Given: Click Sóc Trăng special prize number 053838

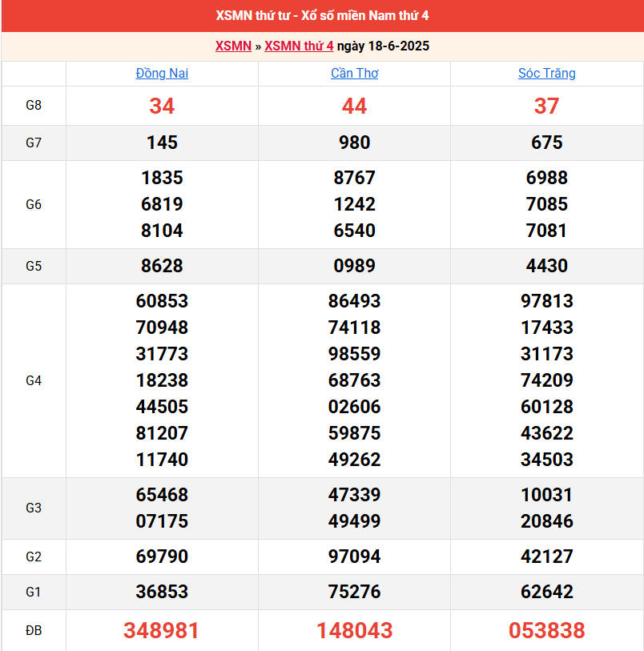Looking at the screenshot, I should click(546, 630).
